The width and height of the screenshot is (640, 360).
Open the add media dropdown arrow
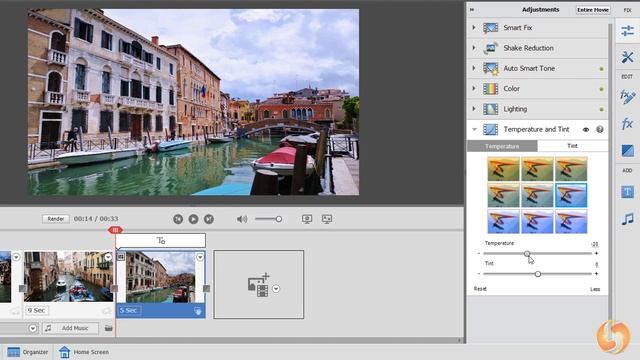[x=276, y=289]
